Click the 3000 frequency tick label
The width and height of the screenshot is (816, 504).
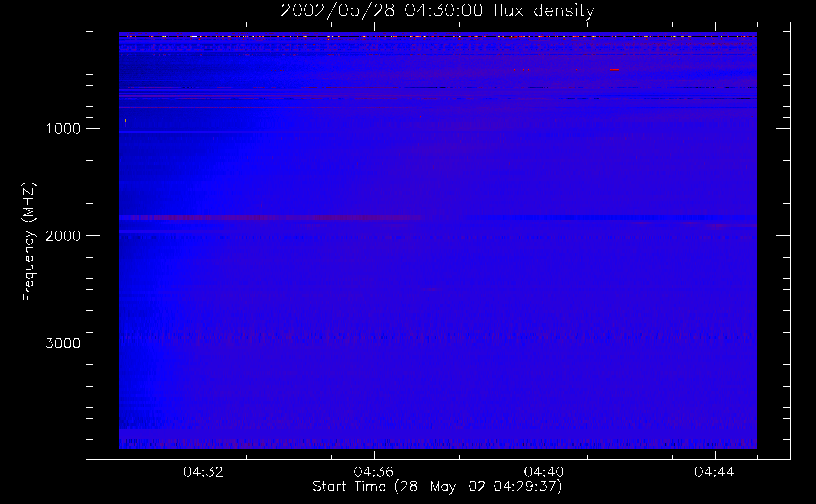click(63, 343)
